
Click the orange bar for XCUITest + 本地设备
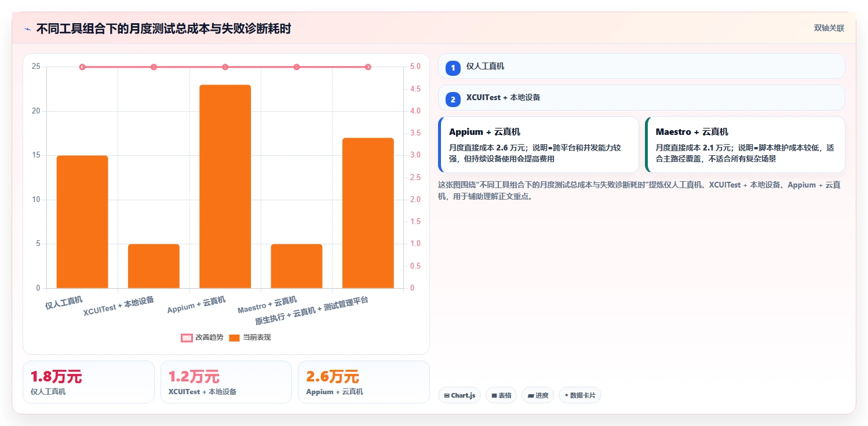(x=154, y=266)
